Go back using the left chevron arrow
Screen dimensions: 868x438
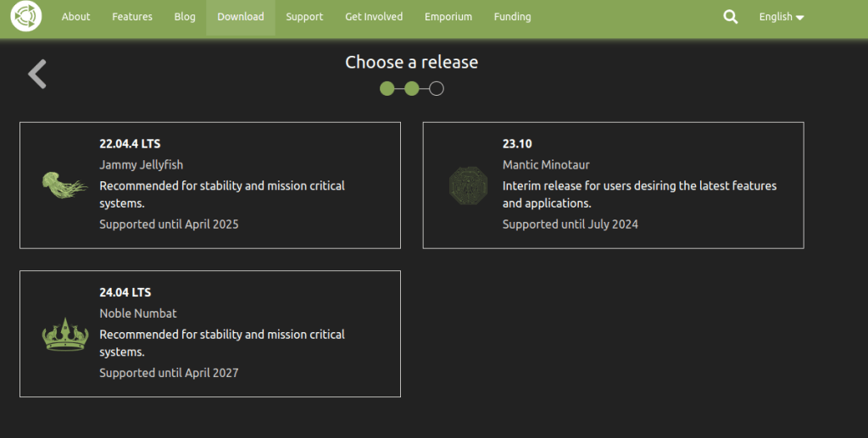(x=37, y=75)
